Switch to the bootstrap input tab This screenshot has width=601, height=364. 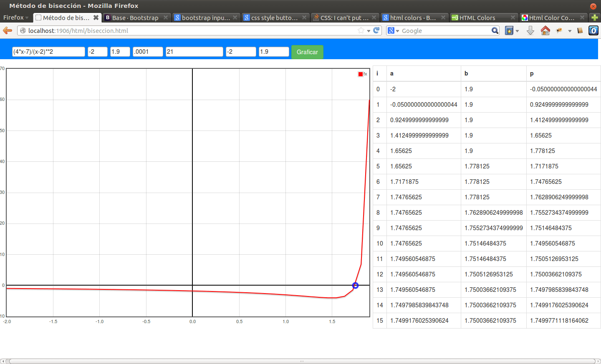coord(206,18)
